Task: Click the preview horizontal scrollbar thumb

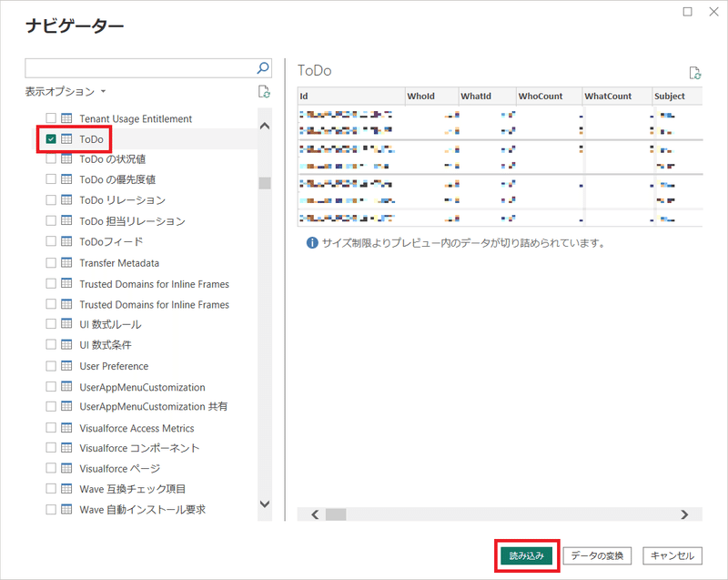Action: coord(336,514)
